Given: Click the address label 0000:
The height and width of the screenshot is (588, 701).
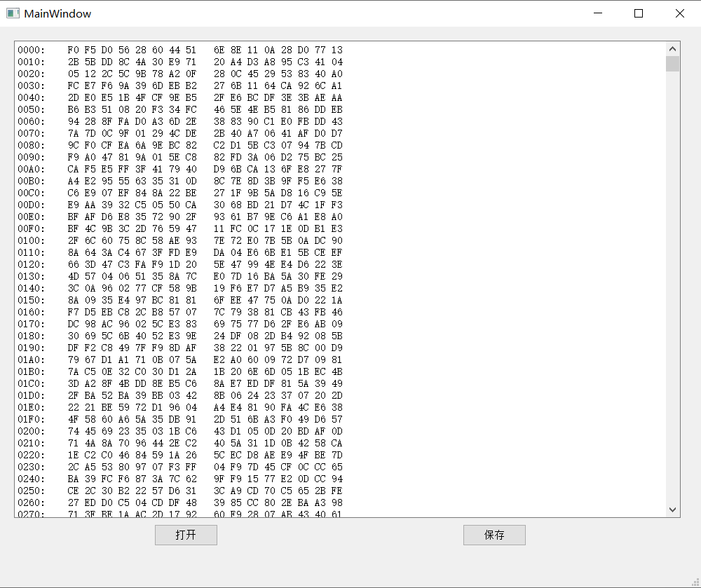Looking at the screenshot, I should click(x=32, y=50).
